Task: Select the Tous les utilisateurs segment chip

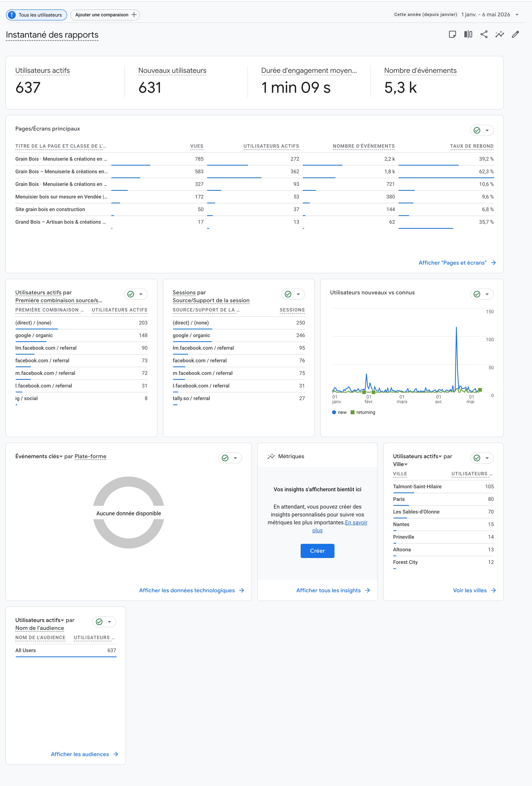Action: tap(36, 15)
